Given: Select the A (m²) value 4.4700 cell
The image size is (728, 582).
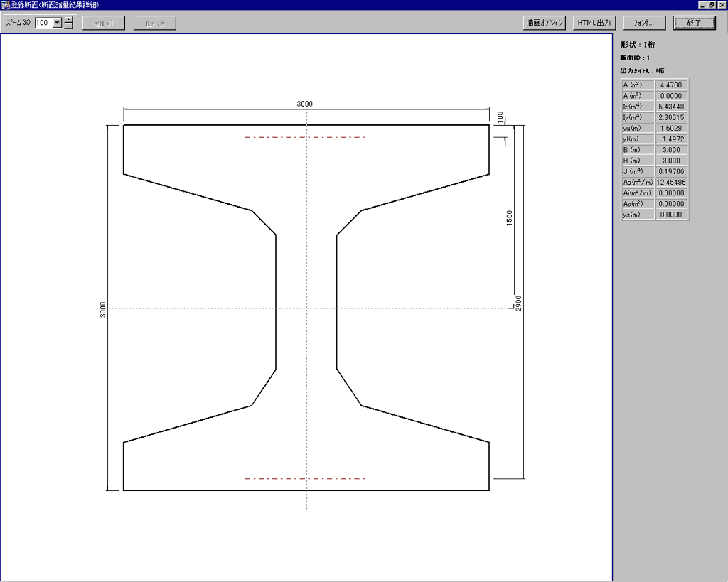Looking at the screenshot, I should (x=671, y=85).
